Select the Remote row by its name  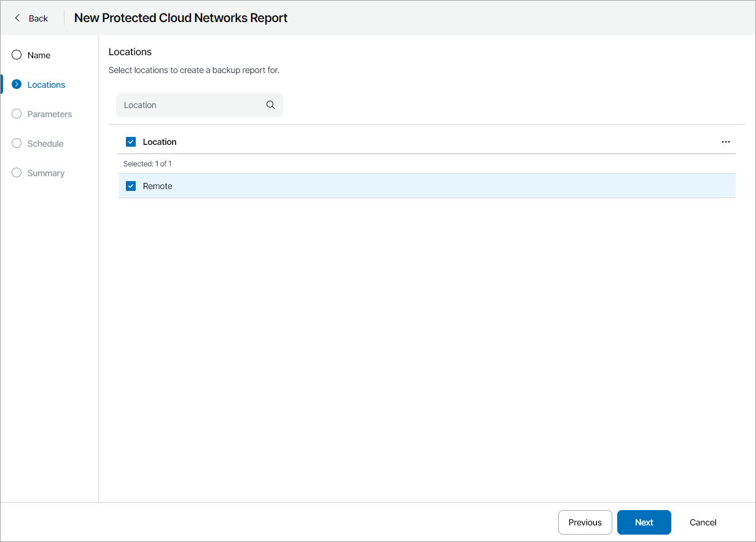point(158,186)
